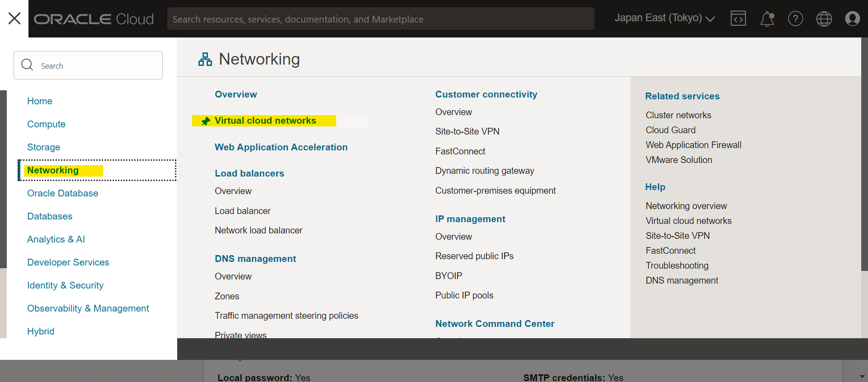Select Hybrid in the navigation menu
The width and height of the screenshot is (868, 382).
click(41, 331)
